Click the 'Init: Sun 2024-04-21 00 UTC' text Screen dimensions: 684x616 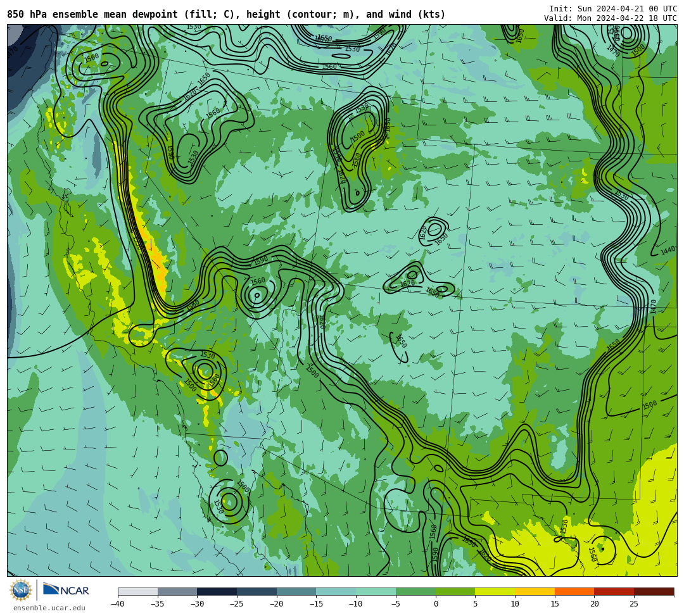pyautogui.click(x=613, y=9)
